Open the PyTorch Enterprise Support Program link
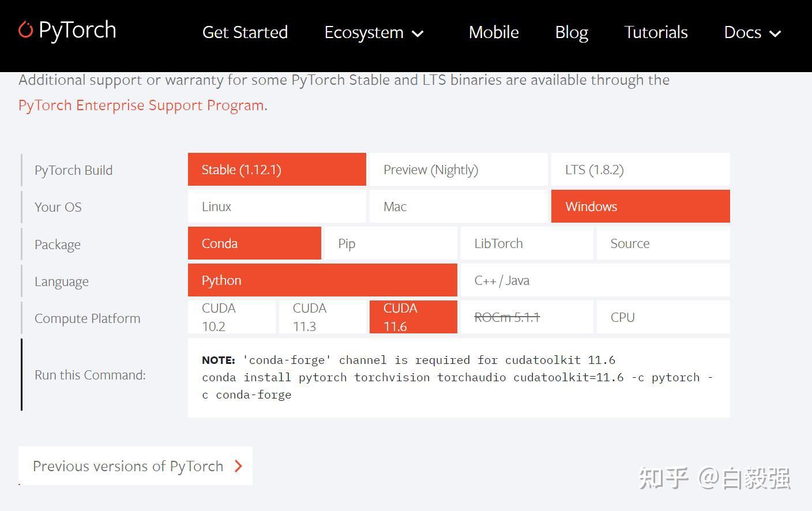Viewport: 812px width, 511px height. pos(140,105)
